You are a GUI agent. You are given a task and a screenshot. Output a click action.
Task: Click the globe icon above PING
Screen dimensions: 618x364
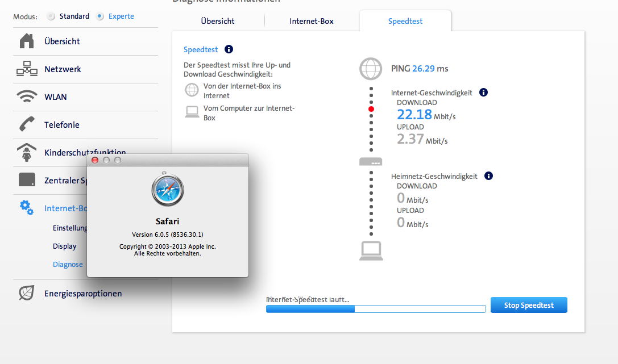371,69
